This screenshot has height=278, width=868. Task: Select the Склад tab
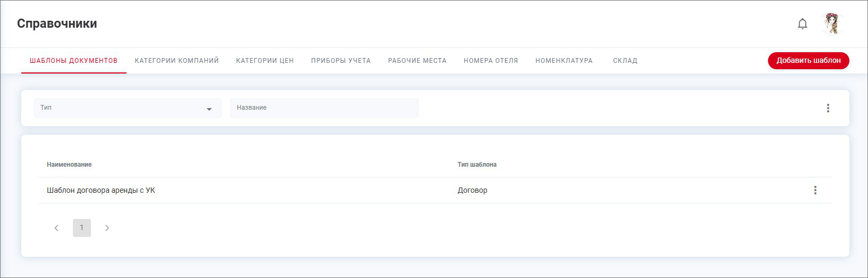[x=625, y=61]
